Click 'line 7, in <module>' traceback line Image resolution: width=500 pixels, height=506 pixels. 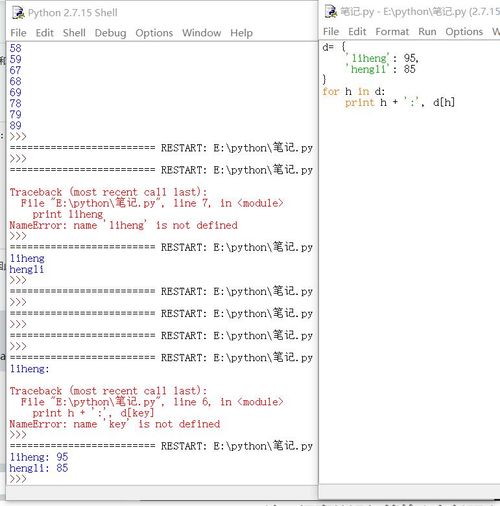tap(152, 203)
